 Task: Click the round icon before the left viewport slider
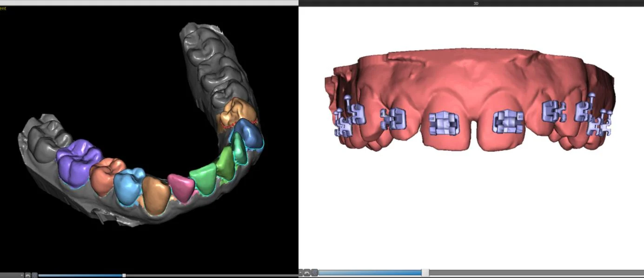pos(35,275)
